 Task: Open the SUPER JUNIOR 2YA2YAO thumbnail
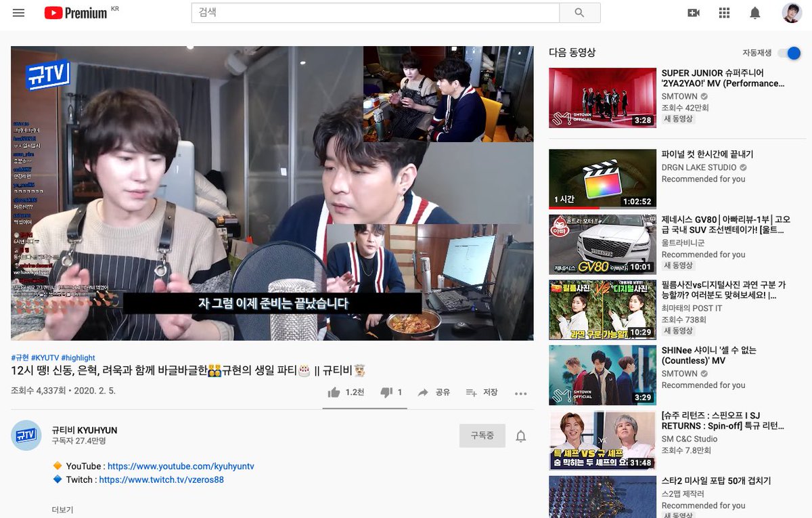[x=602, y=98]
